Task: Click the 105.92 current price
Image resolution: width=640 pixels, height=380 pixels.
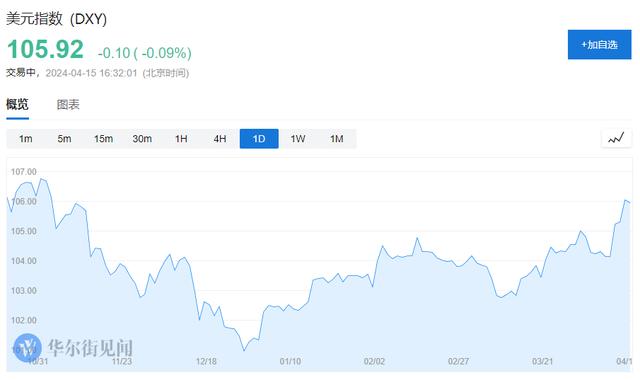Action: click(x=45, y=49)
